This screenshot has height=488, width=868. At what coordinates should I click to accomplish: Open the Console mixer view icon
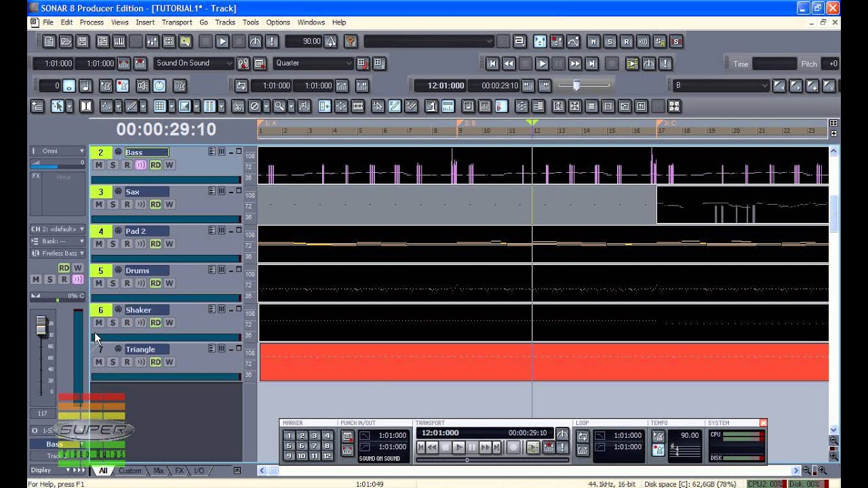pyautogui.click(x=152, y=41)
